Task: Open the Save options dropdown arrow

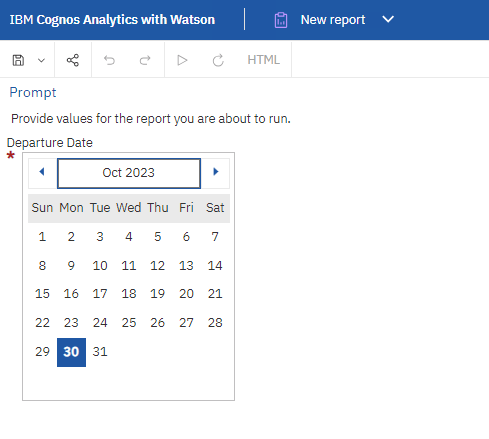Action: click(41, 60)
